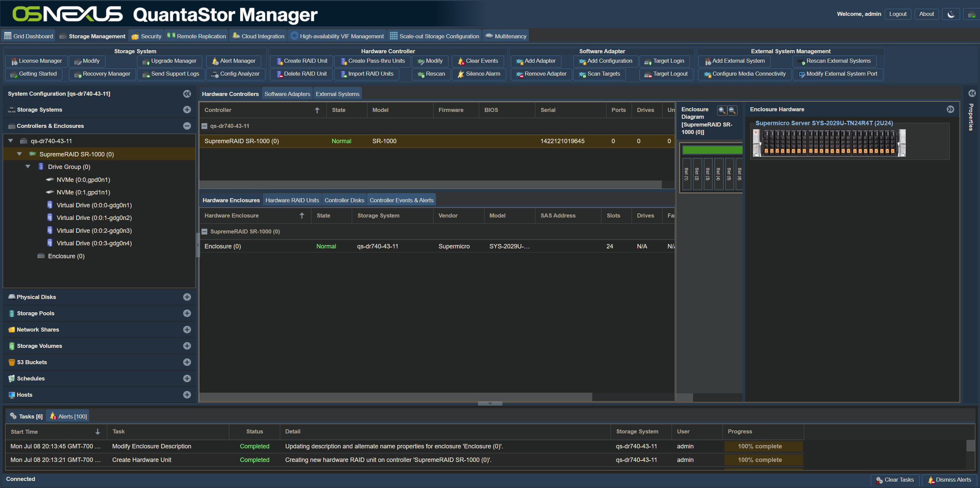Click the Rescan External Systems icon
This screenshot has height=488, width=980.
tap(801, 61)
